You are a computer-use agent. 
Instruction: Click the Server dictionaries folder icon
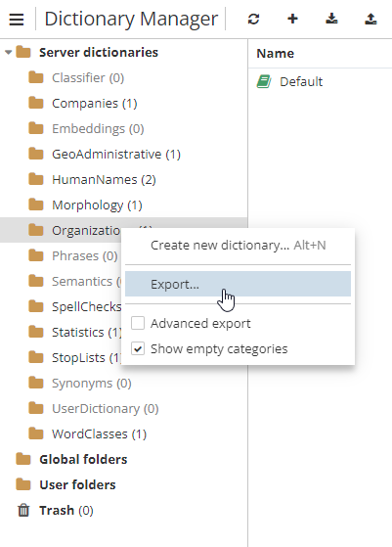click(23, 52)
